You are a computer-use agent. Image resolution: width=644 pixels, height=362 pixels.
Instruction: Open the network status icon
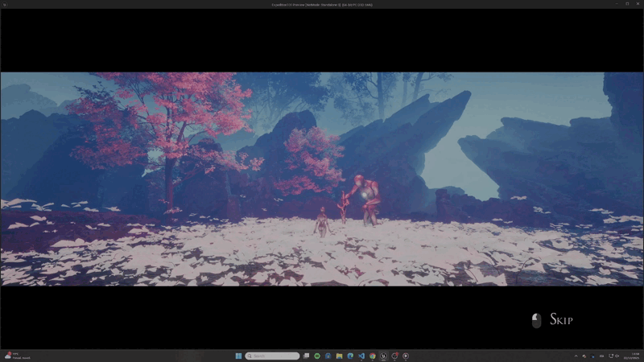[x=610, y=356]
